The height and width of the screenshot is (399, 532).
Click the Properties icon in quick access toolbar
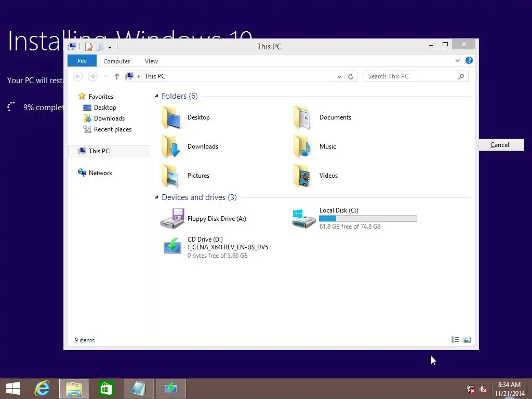pyautogui.click(x=89, y=46)
